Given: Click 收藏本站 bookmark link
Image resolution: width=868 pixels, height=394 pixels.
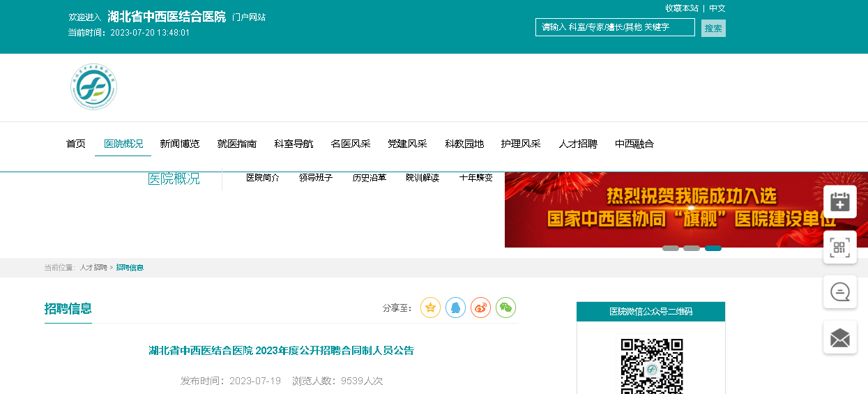Looking at the screenshot, I should [681, 8].
